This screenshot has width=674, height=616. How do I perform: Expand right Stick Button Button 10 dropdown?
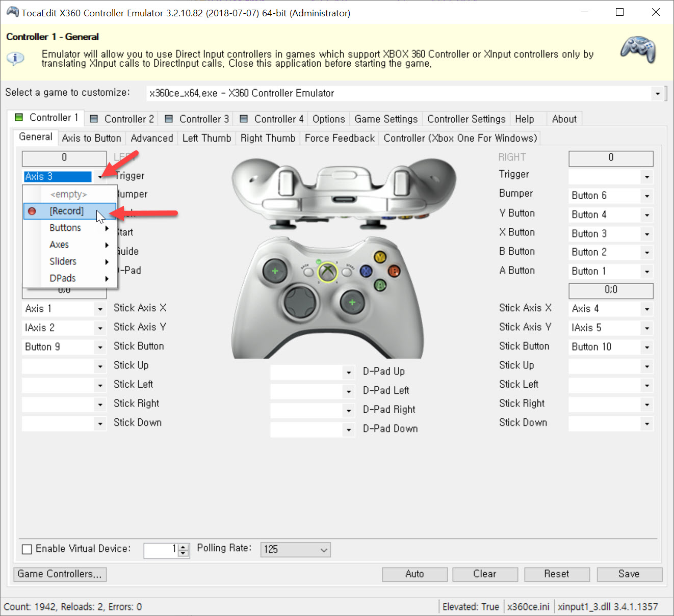(647, 347)
